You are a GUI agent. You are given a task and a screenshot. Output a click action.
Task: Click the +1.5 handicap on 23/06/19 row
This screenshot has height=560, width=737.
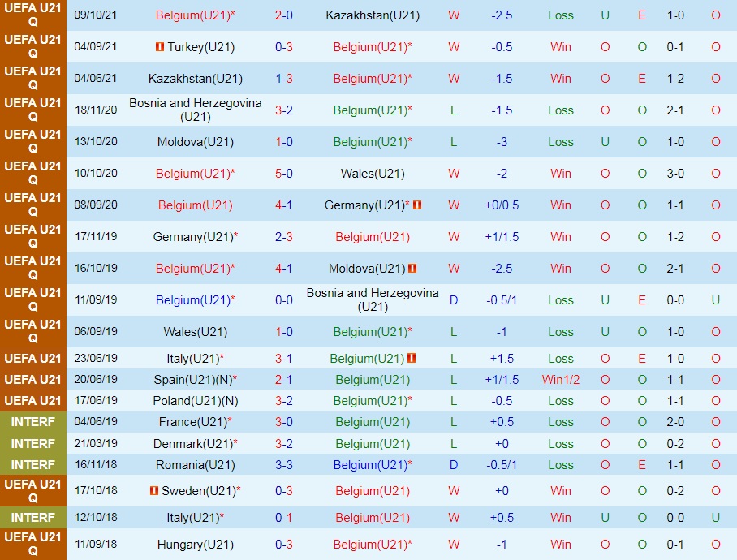coord(502,359)
